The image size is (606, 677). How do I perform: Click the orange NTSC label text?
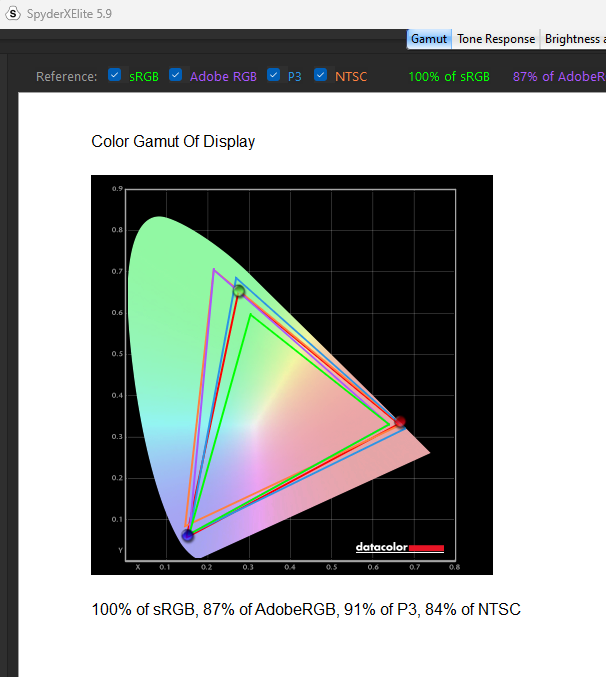click(351, 76)
